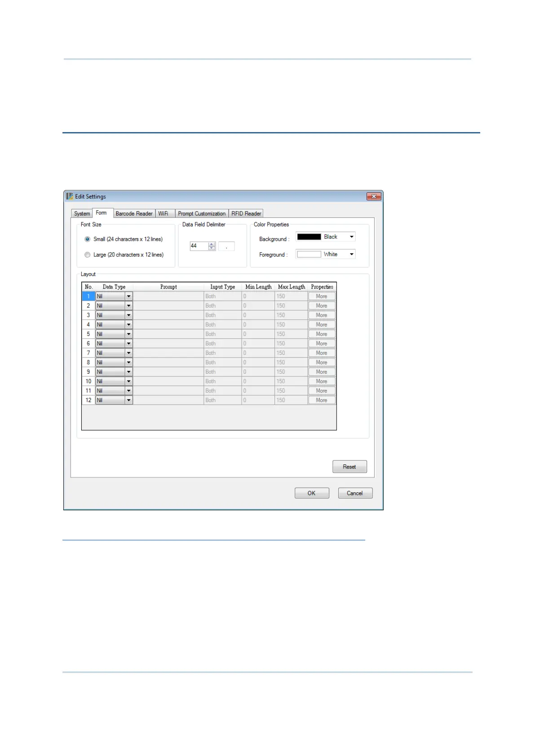Click More button in row 1

point(322,296)
